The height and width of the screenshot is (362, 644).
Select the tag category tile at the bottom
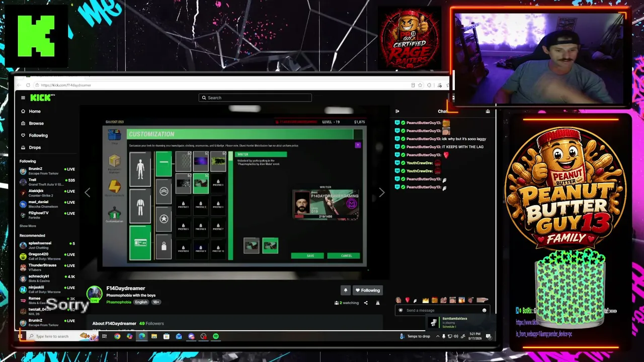tap(164, 246)
